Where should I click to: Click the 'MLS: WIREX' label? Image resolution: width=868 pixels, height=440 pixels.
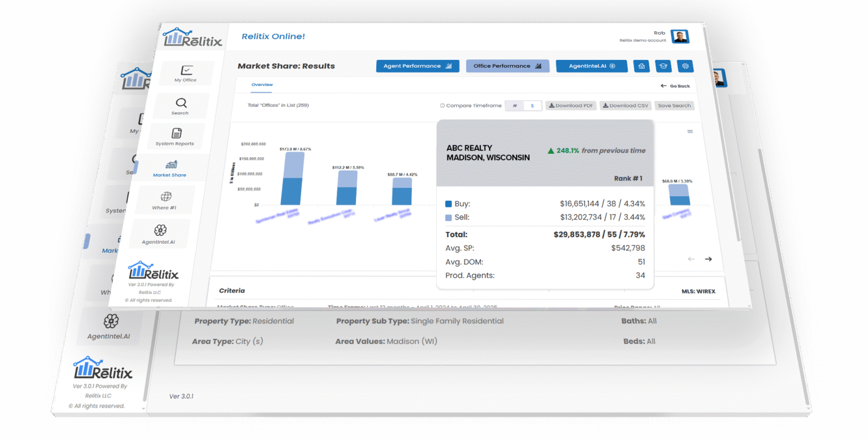pos(698,292)
